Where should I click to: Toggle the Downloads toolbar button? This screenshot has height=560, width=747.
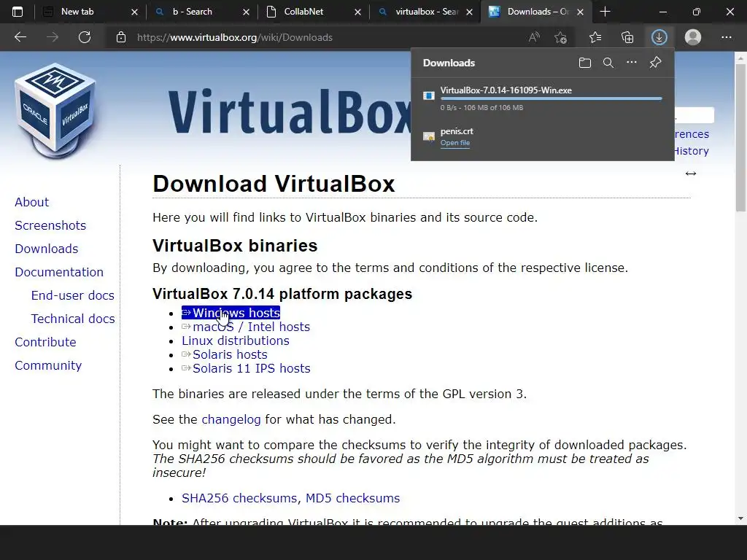[659, 37]
